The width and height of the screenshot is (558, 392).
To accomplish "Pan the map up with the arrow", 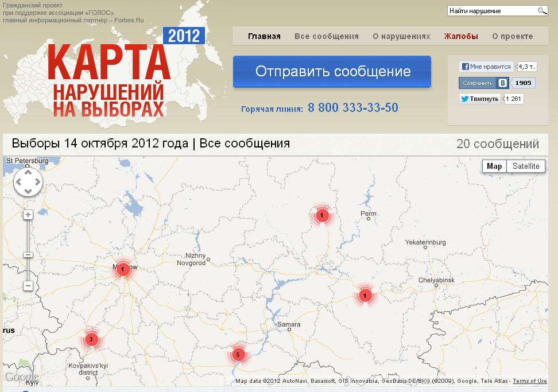I will click(28, 173).
